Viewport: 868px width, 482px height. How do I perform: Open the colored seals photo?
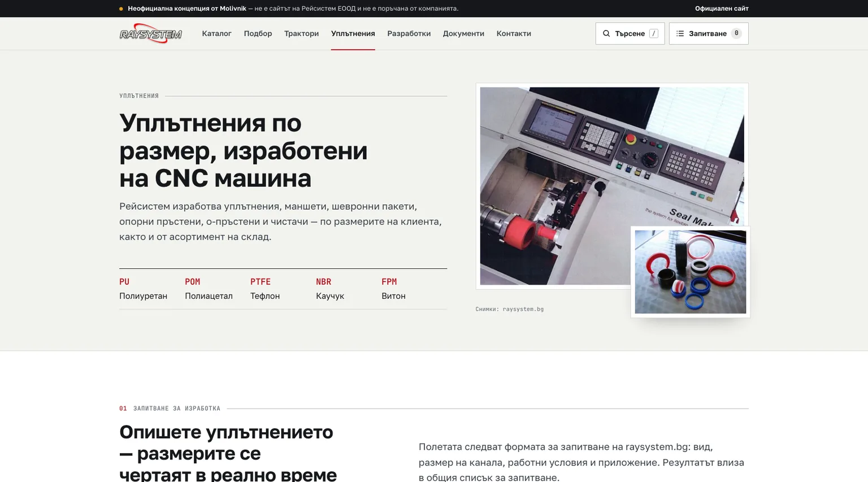click(691, 272)
